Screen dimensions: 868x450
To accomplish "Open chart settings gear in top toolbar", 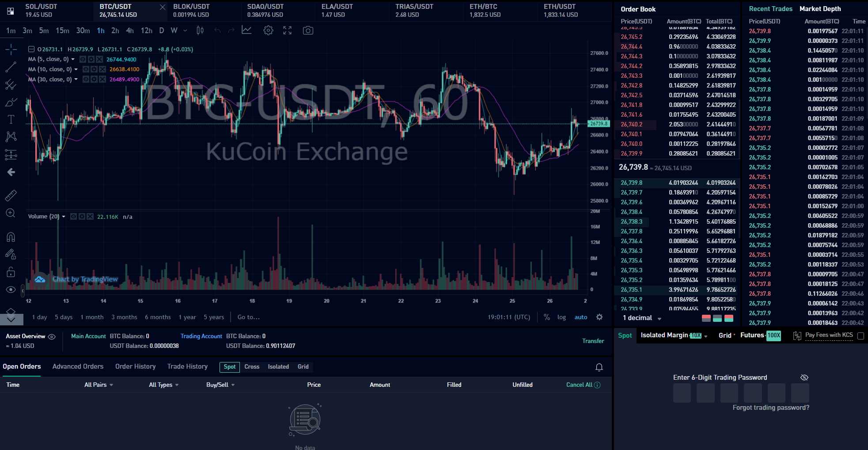I will (x=268, y=31).
